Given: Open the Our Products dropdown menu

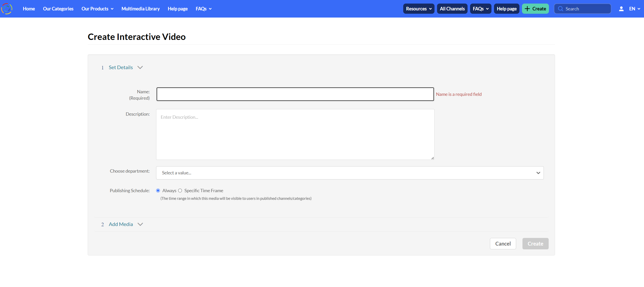Looking at the screenshot, I should tap(97, 9).
